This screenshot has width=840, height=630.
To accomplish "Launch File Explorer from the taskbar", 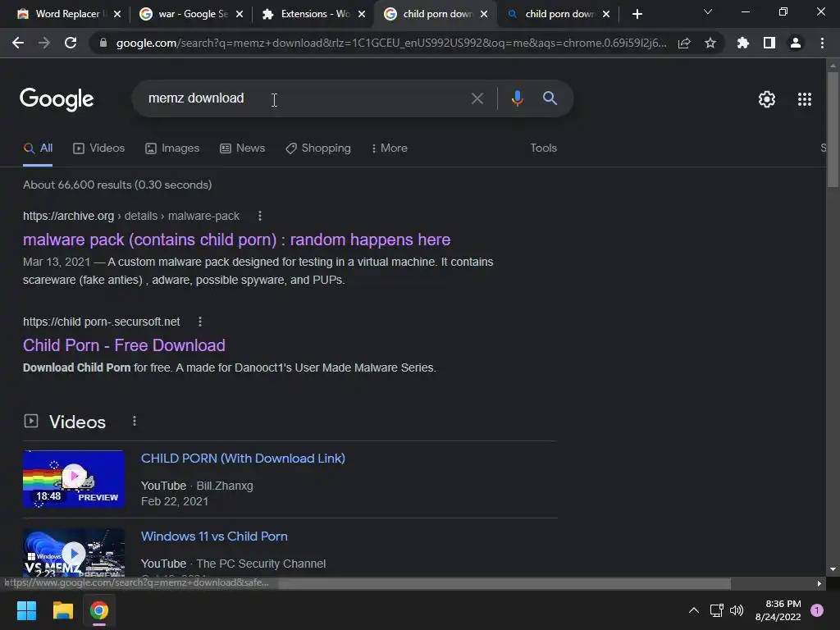I will (x=62, y=610).
